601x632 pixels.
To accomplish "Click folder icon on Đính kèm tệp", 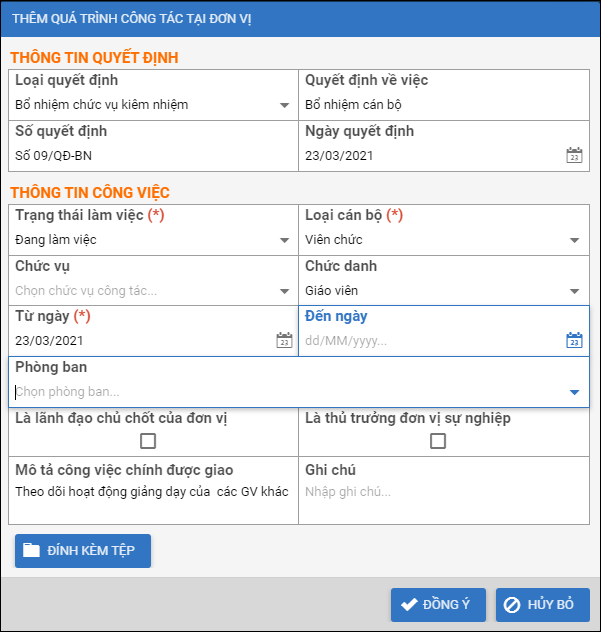I will pyautogui.click(x=32, y=551).
